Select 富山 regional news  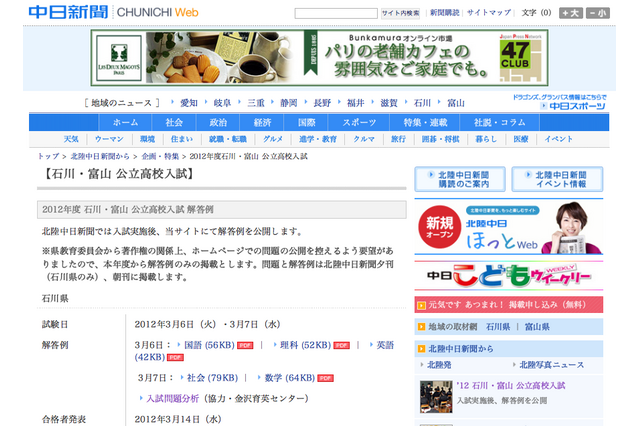[456, 103]
